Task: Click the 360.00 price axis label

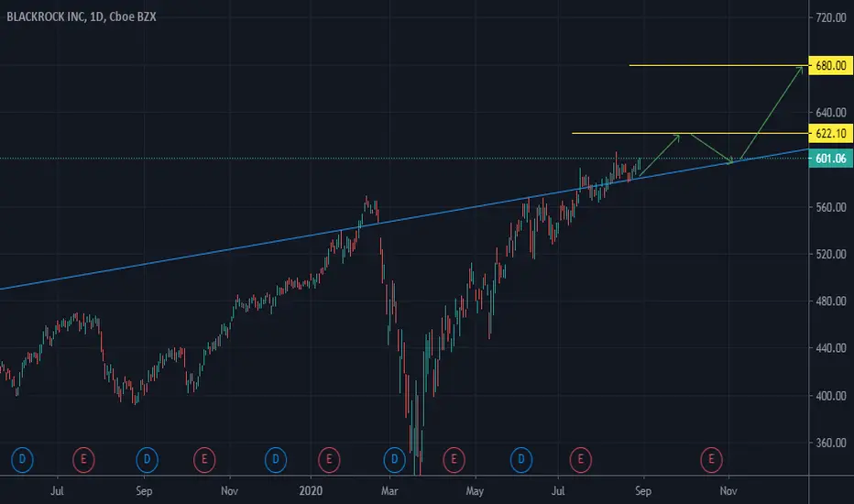Action: tap(830, 443)
